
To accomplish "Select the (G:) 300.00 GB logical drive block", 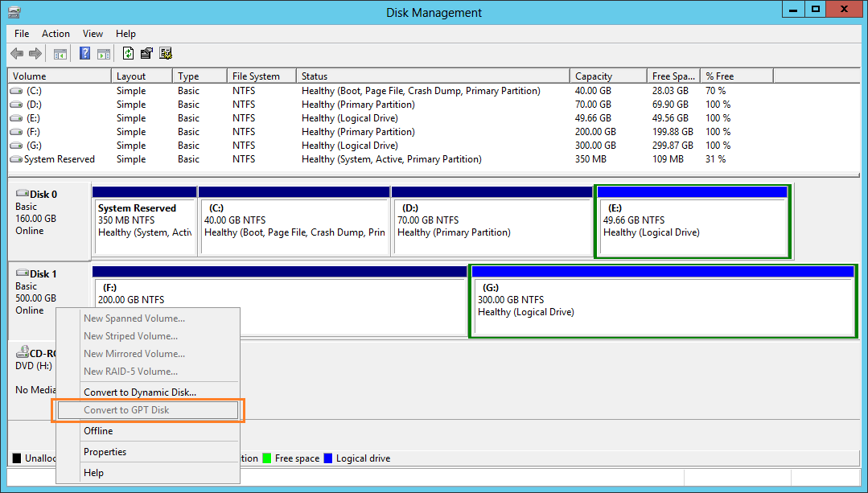I will coord(663,301).
